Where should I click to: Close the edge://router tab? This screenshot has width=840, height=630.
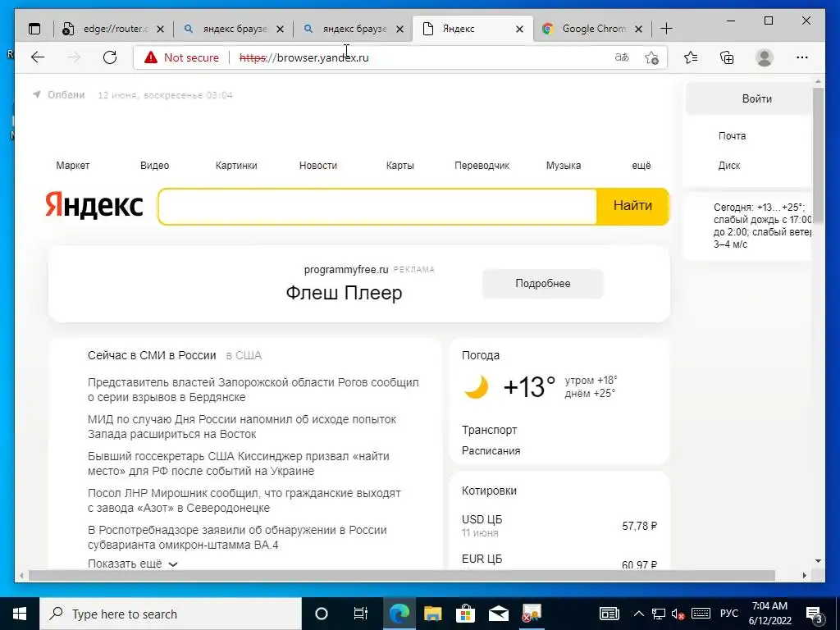click(x=160, y=29)
